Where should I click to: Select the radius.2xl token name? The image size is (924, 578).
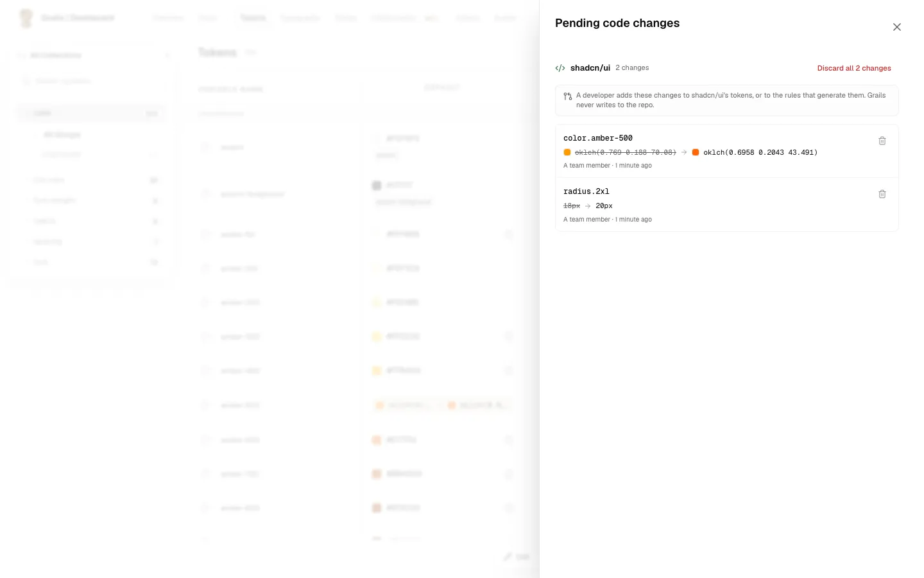[x=586, y=191]
